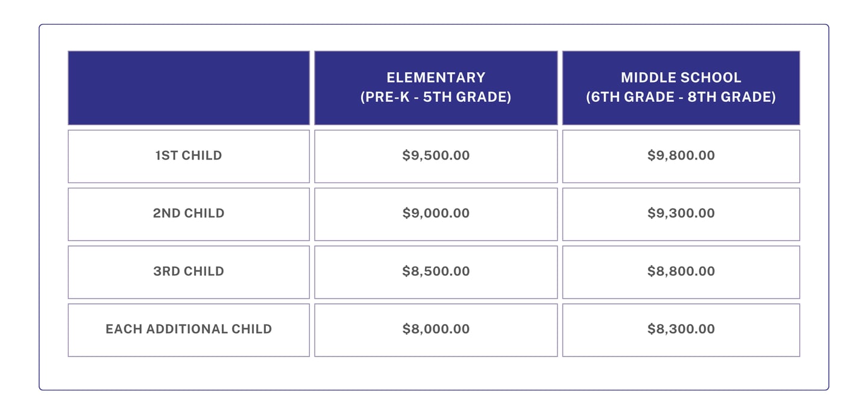Select the 3rd Child row label
868x415 pixels.
pyautogui.click(x=189, y=272)
